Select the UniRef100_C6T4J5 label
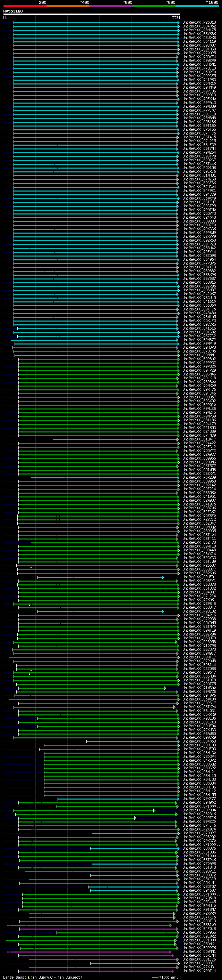Screen dimensions: 222x980 [199, 137]
